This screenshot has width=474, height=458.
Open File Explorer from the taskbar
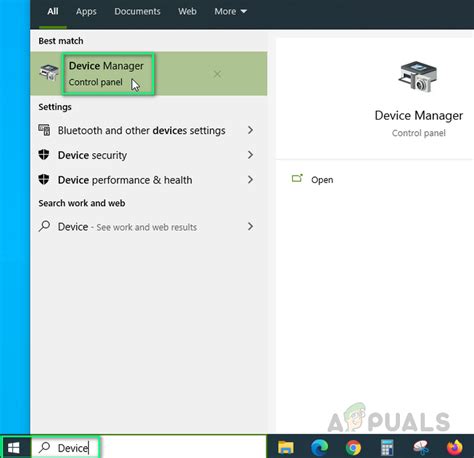[286, 448]
